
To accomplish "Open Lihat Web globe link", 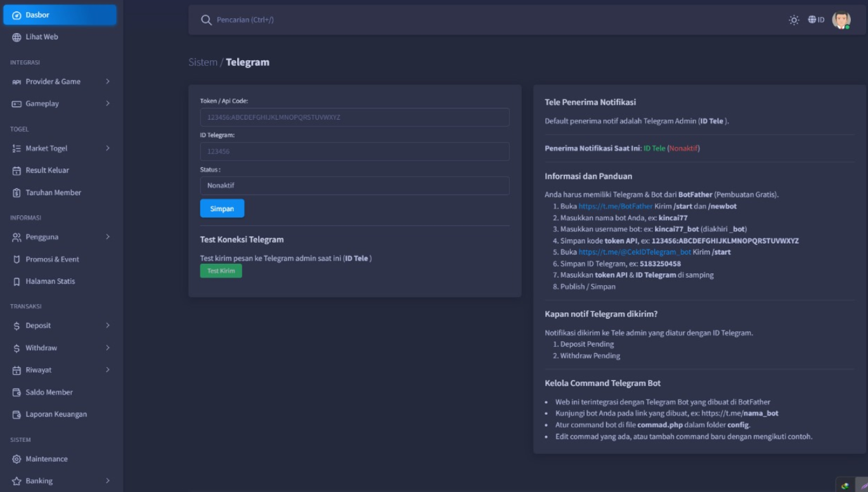I will pos(17,37).
